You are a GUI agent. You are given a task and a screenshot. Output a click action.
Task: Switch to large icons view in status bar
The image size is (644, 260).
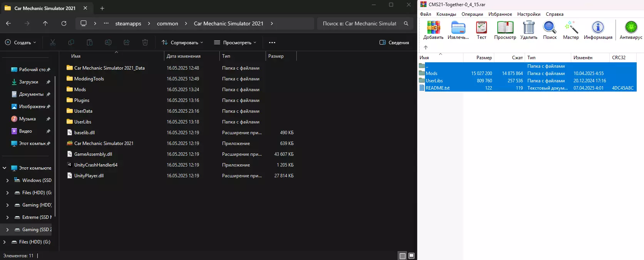click(x=411, y=256)
